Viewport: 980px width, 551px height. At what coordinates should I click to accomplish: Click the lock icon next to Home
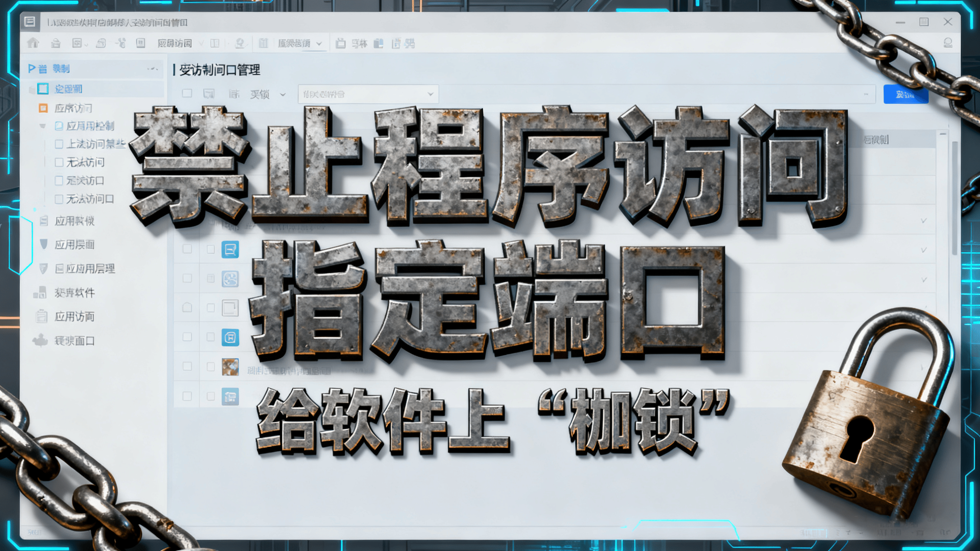click(x=56, y=43)
